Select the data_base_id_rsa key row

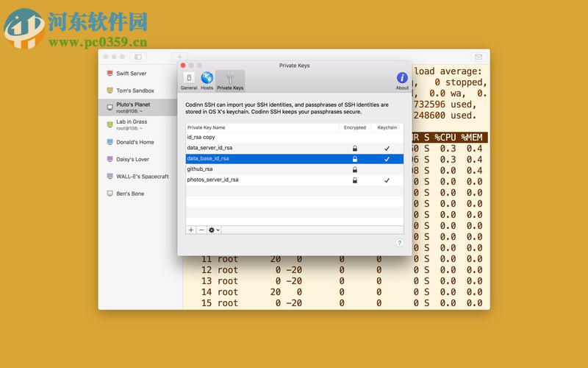[x=295, y=158]
